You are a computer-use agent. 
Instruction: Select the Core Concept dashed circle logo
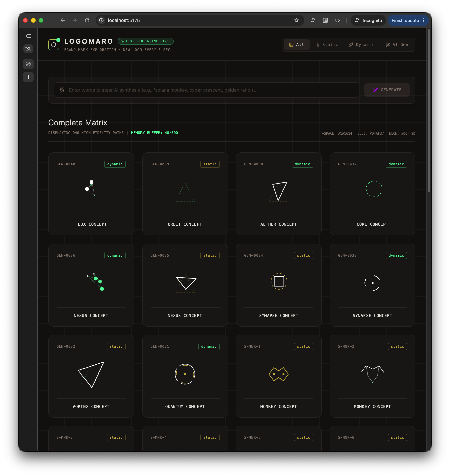coord(374,189)
